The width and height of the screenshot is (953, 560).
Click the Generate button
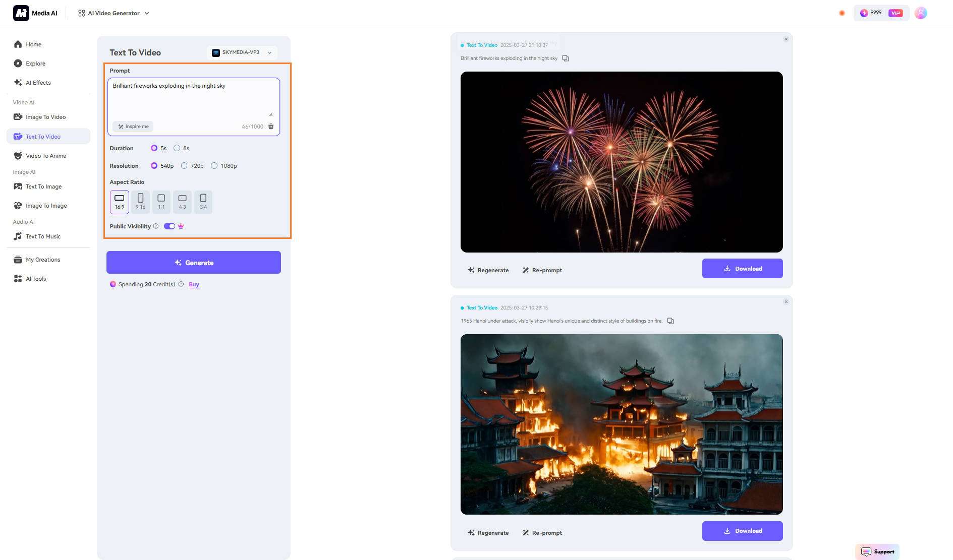click(x=194, y=263)
